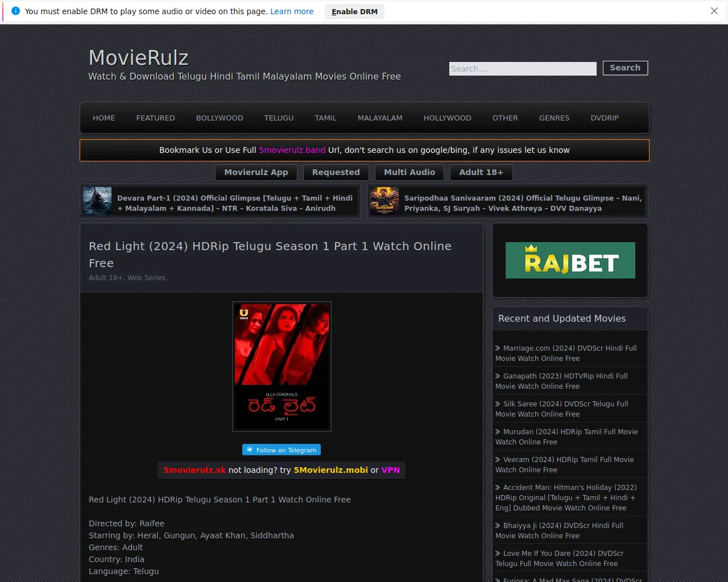The width and height of the screenshot is (728, 582).
Task: Click the Multi Audio button
Action: 409,172
